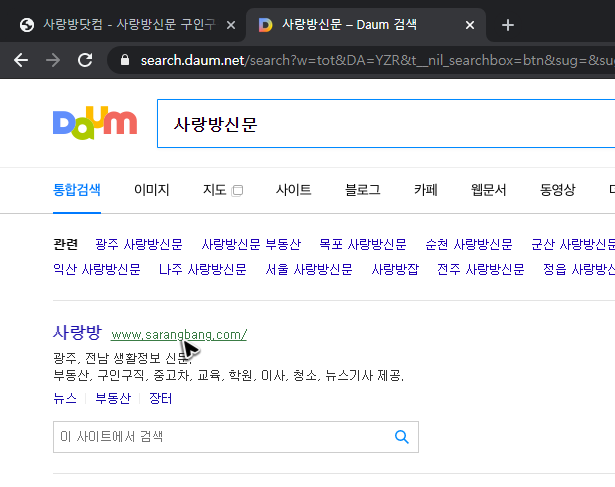This screenshot has height=487, width=615.
Task: Click the magnifier icon in site search
Action: (402, 437)
